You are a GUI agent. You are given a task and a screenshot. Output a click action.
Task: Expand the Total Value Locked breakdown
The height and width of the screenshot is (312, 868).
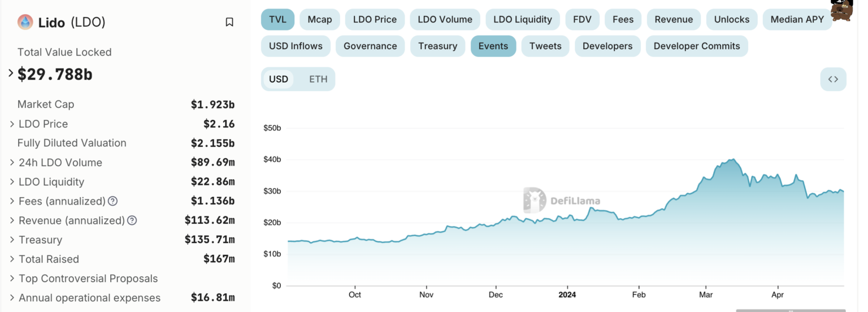[11, 73]
